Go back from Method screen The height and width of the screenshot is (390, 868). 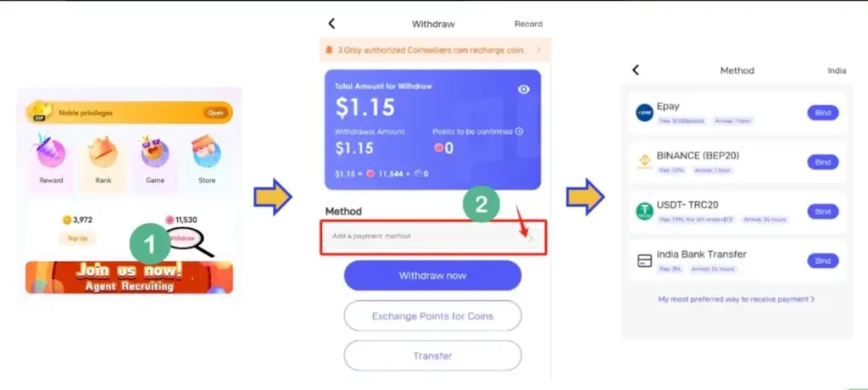click(x=636, y=70)
